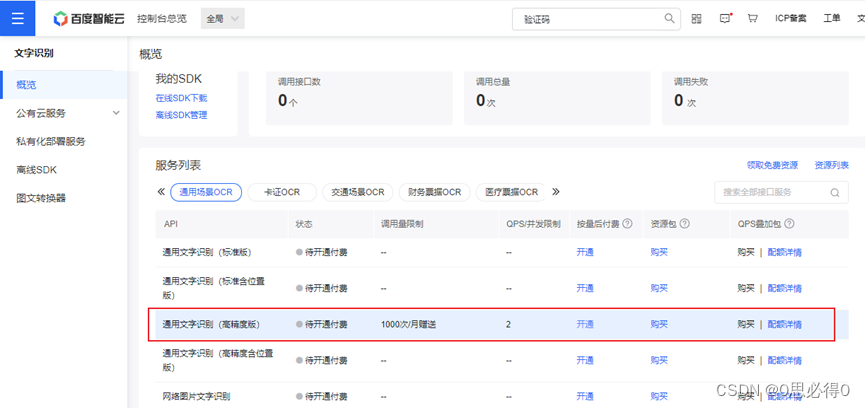This screenshot has width=865, height=408.
Task: Click 开通 for 通用文字识别（高精度版）
Action: [585, 324]
